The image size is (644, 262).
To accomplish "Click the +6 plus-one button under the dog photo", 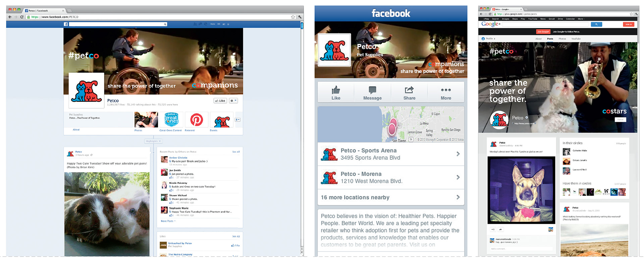I will pyautogui.click(x=493, y=229).
